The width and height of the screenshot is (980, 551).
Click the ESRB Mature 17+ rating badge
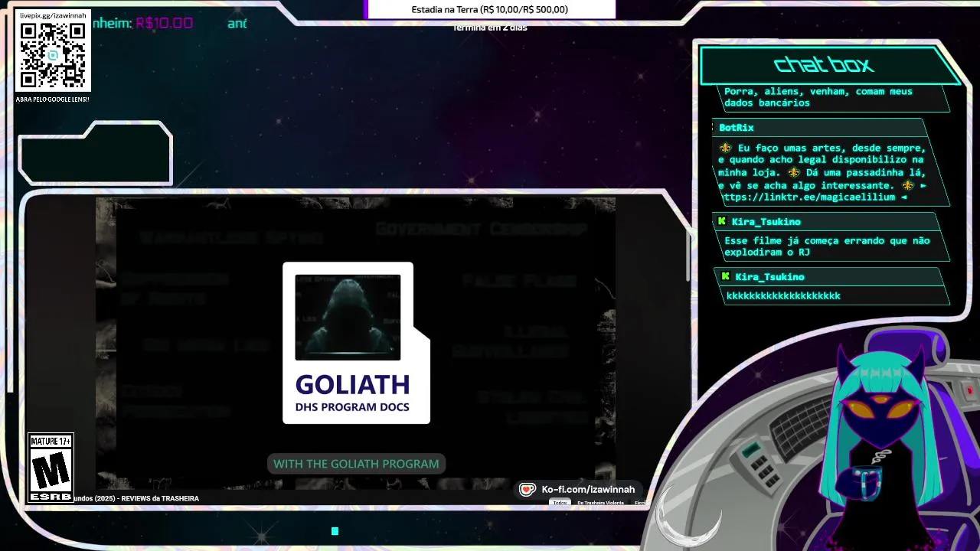click(51, 468)
